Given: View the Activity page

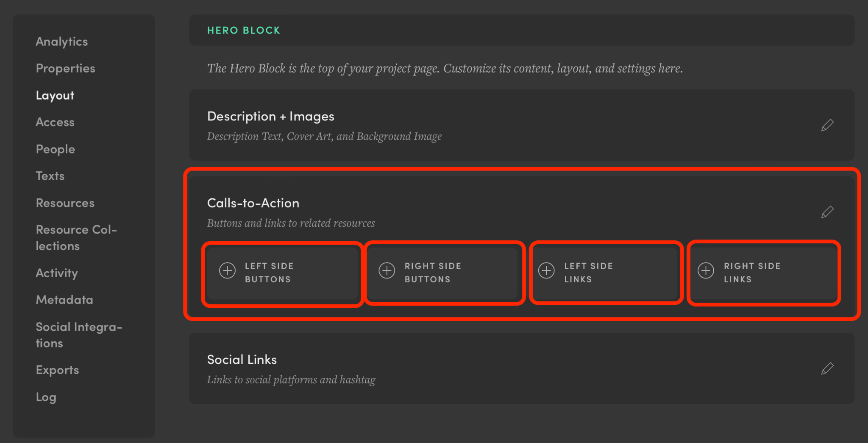Looking at the screenshot, I should pyautogui.click(x=57, y=273).
